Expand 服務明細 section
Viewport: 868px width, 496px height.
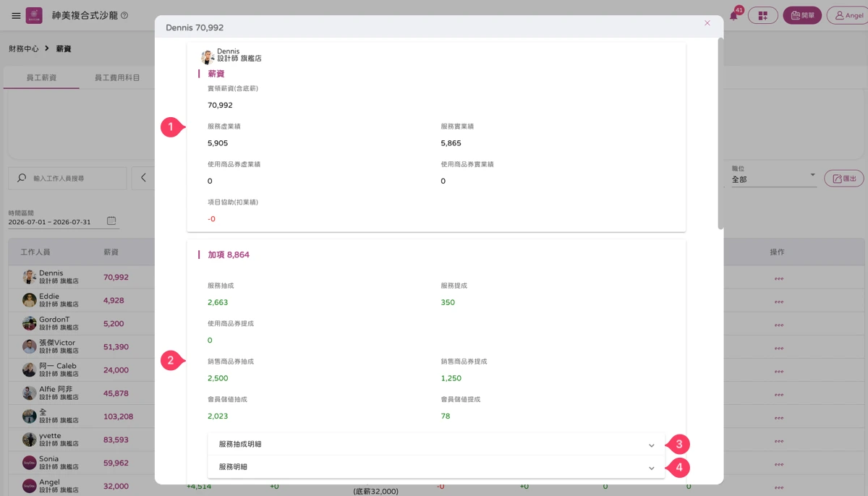[436, 467]
